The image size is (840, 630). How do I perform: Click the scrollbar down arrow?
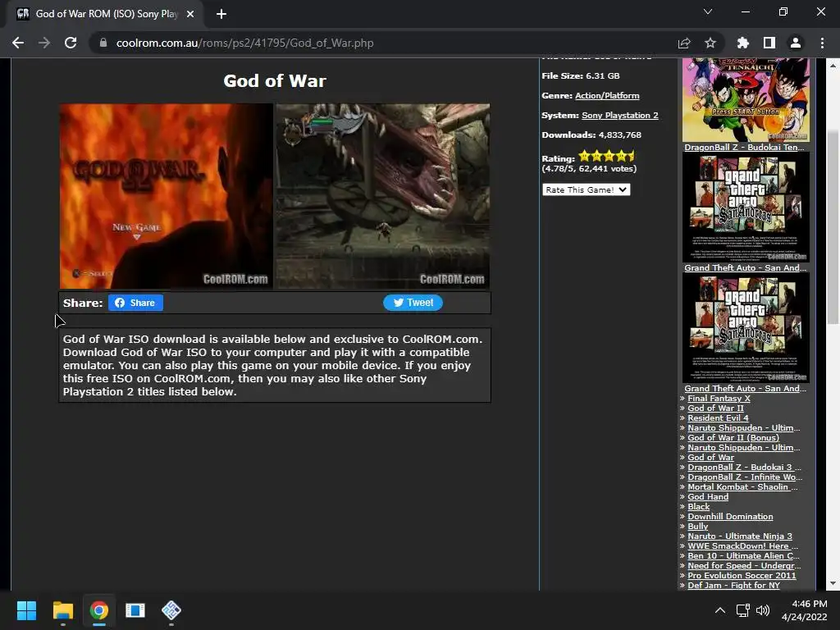(x=833, y=583)
